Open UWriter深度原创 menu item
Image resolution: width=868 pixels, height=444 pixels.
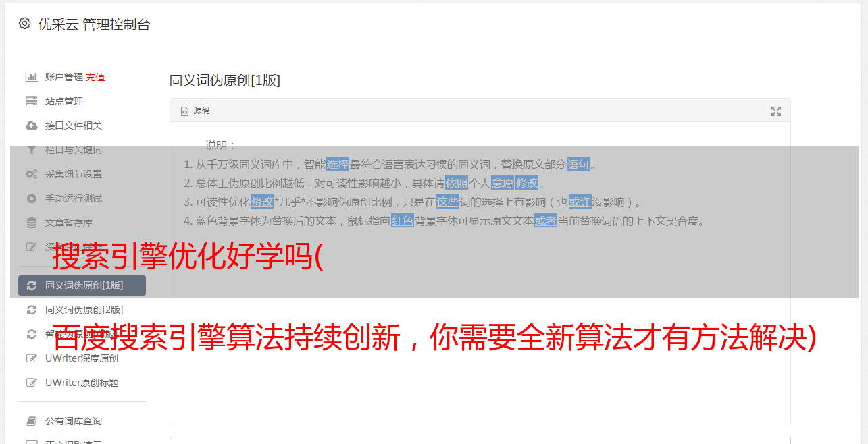pos(82,358)
